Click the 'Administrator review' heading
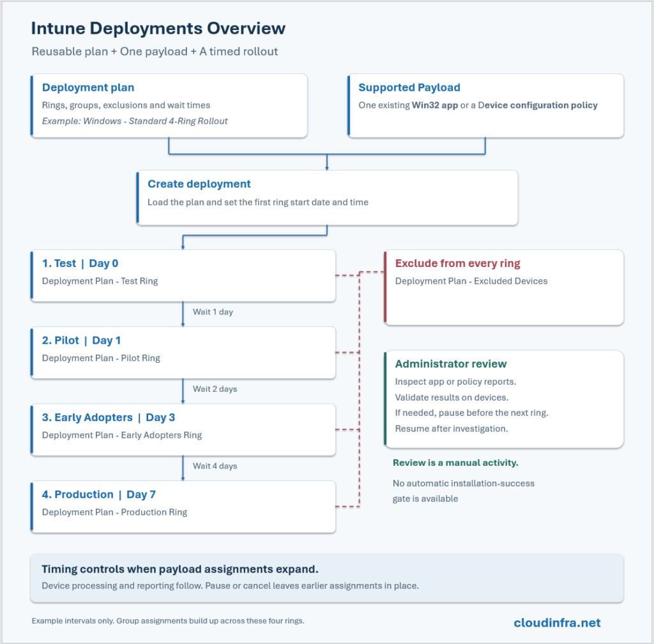This screenshot has width=654, height=644. 451,364
